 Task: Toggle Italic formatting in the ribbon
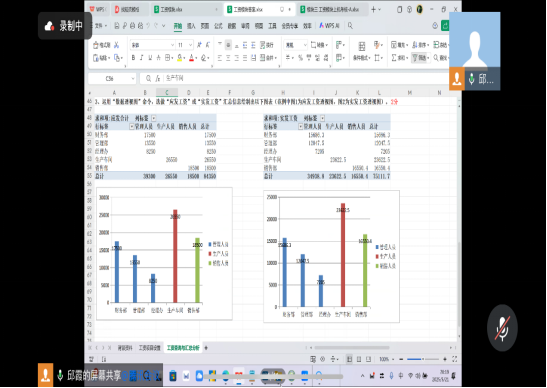click(142, 58)
